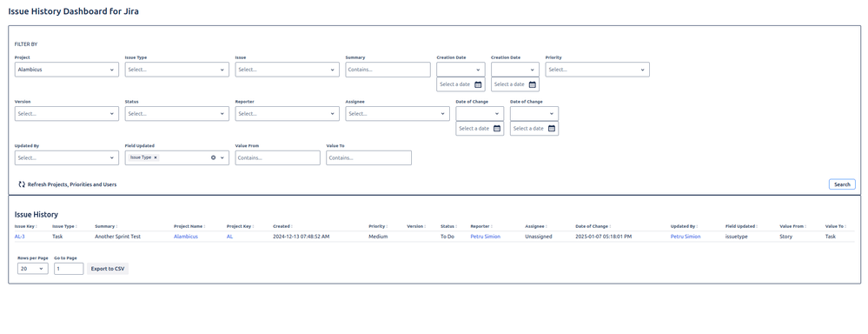Click the Status column sort icon
Screen dimensions: 868x334
coord(456,226)
